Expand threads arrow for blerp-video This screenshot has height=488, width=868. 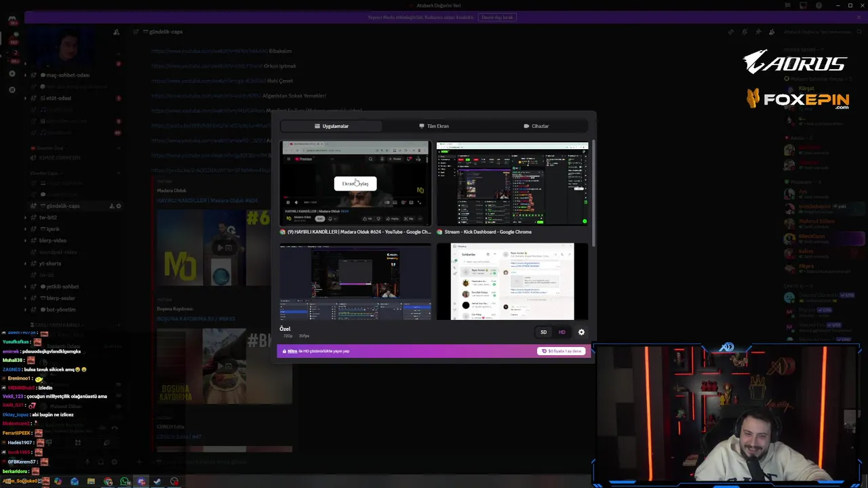25,241
